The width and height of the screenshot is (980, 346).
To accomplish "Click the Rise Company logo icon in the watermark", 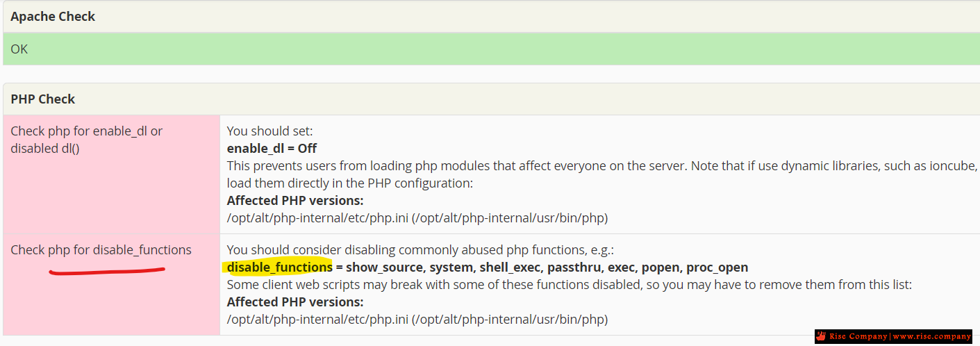I will 822,336.
